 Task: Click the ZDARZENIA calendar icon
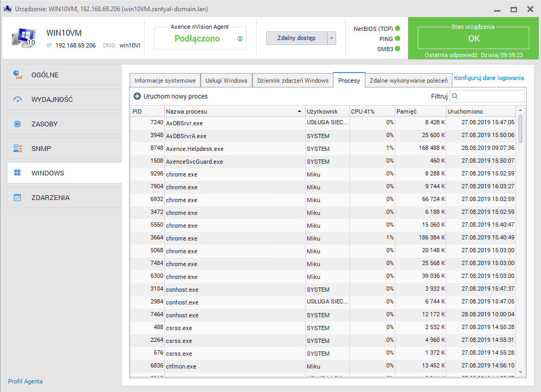click(18, 198)
